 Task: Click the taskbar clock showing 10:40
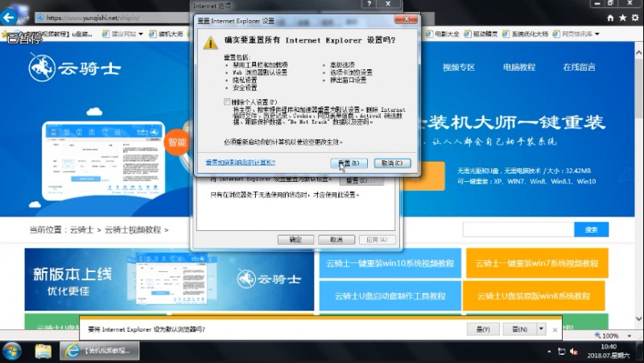[609, 351]
